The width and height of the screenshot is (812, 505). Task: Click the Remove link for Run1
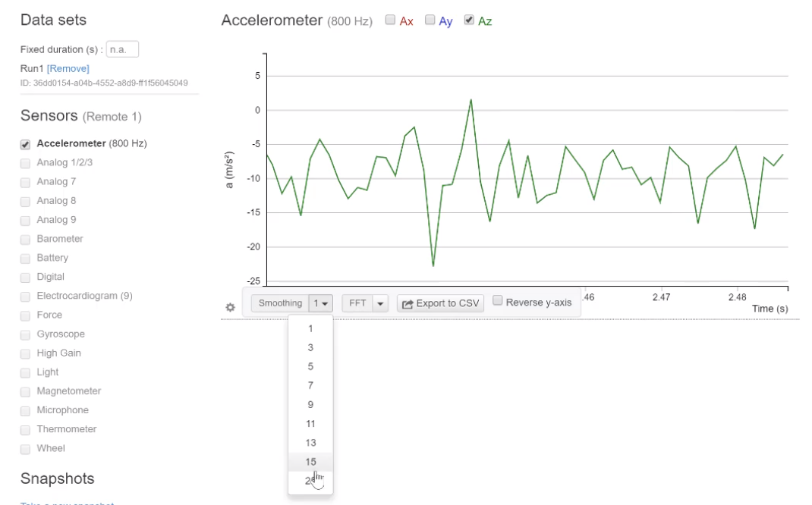68,68
